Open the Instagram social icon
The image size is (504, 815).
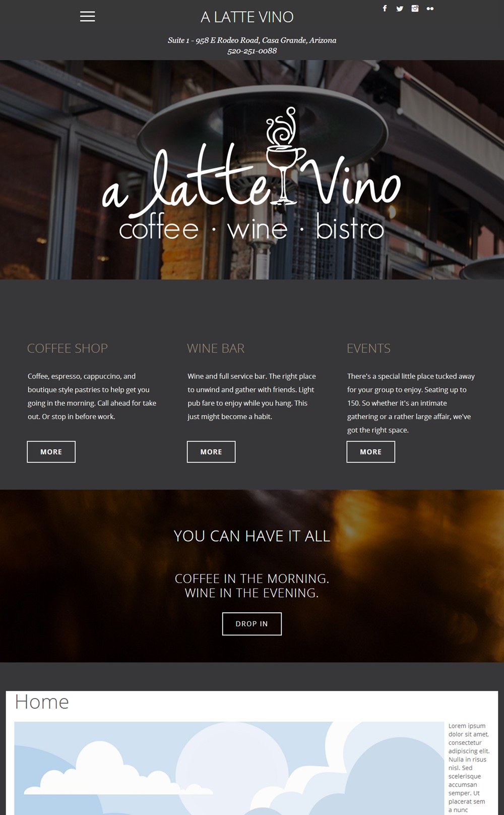tap(415, 9)
